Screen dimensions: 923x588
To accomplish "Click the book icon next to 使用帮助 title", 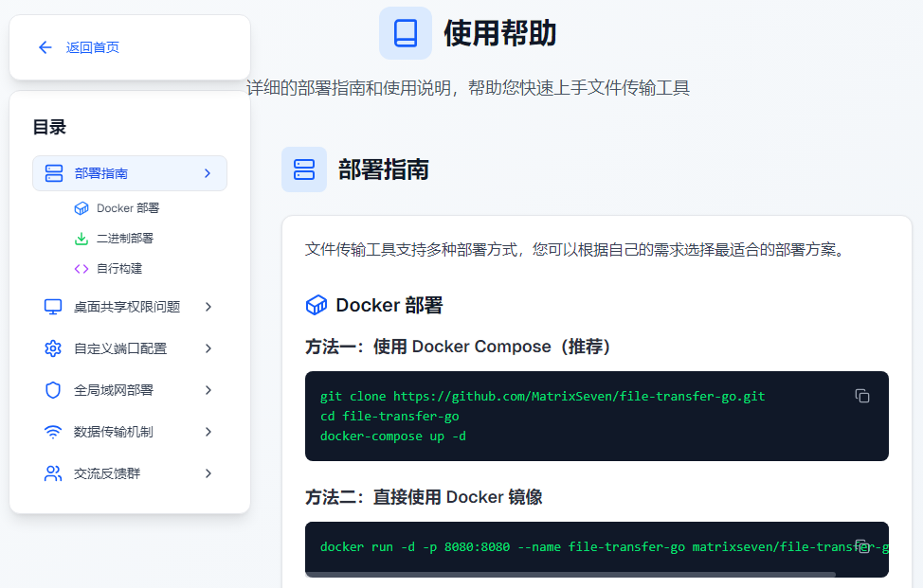I will [x=405, y=32].
